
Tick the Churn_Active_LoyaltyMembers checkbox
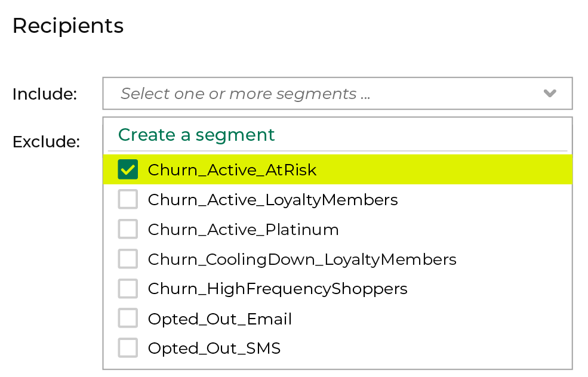[x=128, y=199]
